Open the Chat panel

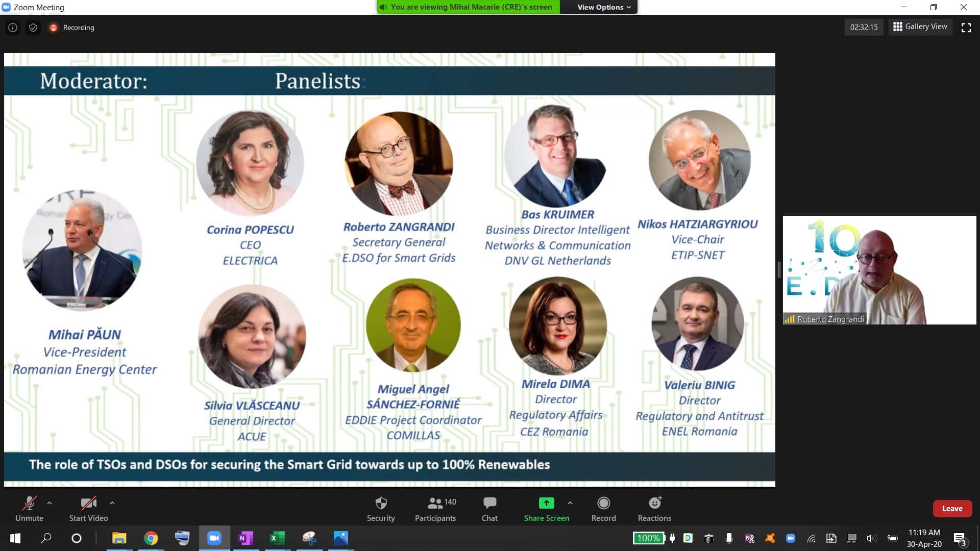click(489, 509)
